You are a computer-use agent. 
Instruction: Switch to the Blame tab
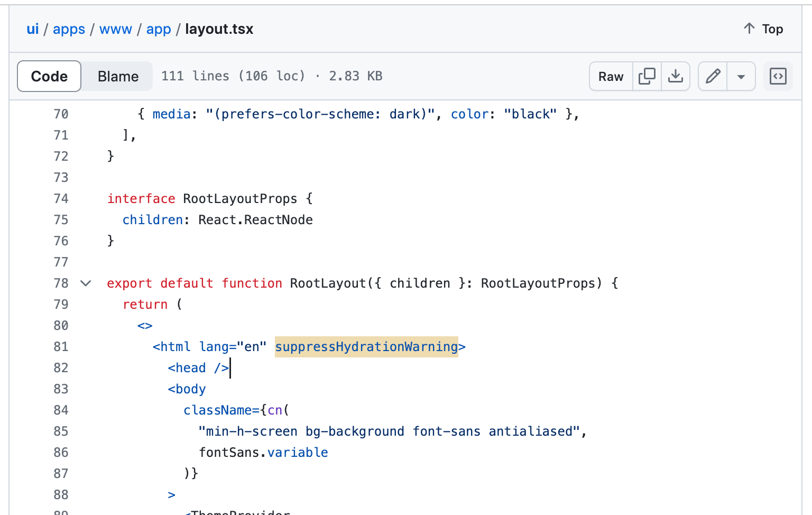click(x=118, y=76)
